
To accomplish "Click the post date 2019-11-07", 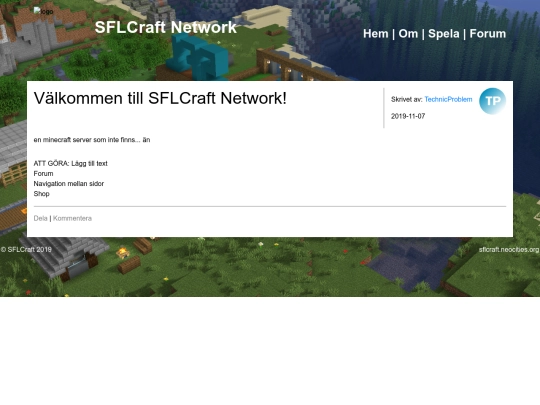I will [x=408, y=116].
